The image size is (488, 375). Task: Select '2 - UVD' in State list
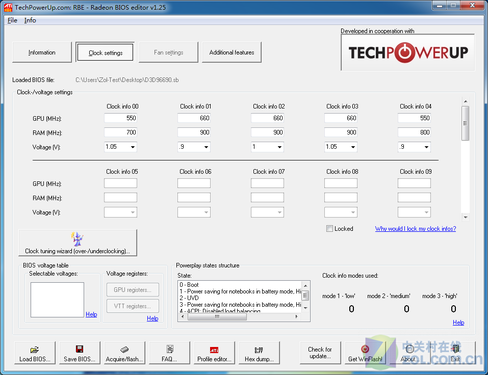coord(189,298)
